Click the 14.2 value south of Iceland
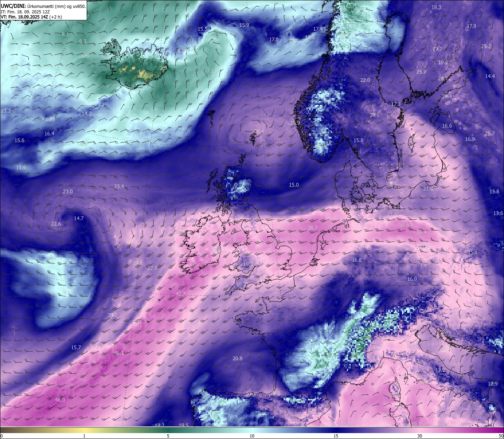The image size is (504, 439). (x=87, y=113)
